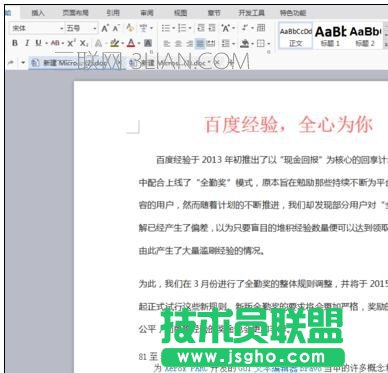Open the 开发工具 ribbon tab
Image resolution: width=388 pixels, height=373 pixels.
(x=251, y=13)
